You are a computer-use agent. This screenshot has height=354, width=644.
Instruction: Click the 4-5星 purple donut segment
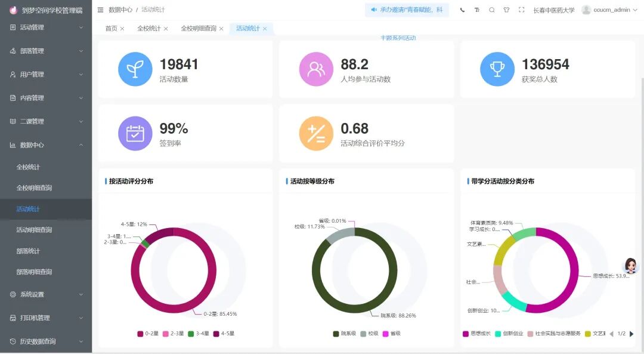pos(159,235)
